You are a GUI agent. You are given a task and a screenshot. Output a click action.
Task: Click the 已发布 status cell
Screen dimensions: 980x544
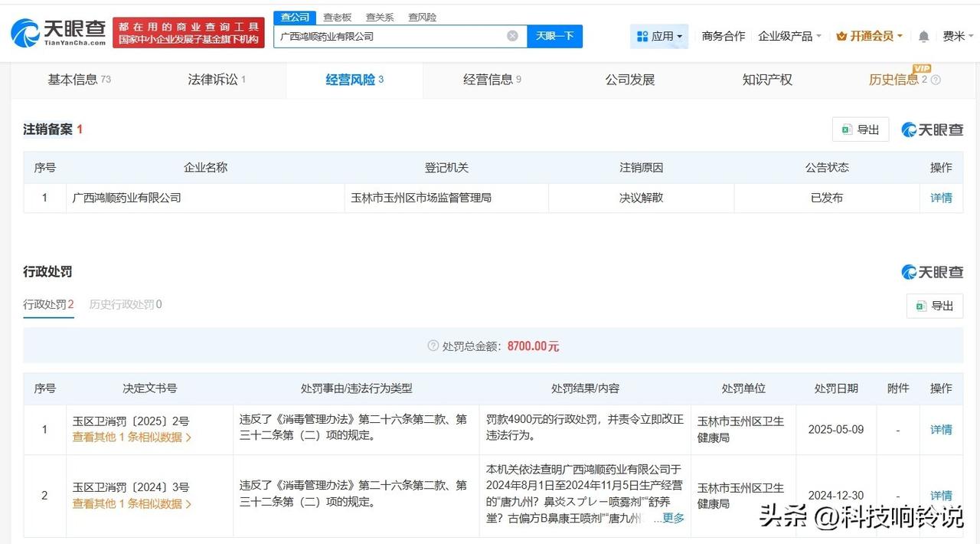(827, 198)
